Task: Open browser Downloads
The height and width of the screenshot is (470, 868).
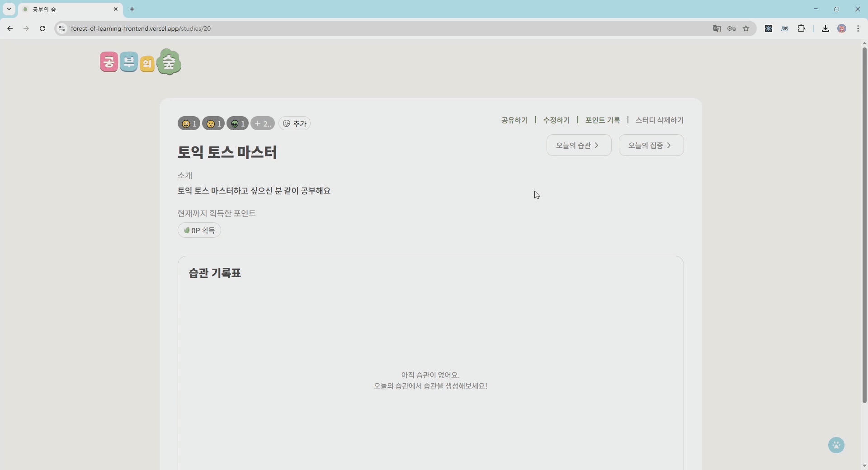Action: point(826,28)
